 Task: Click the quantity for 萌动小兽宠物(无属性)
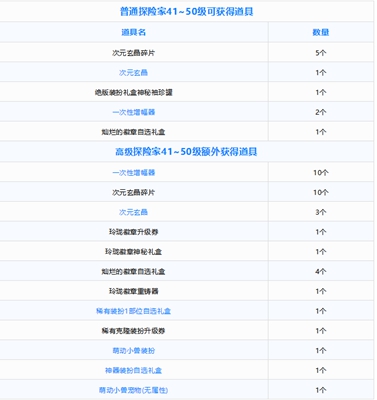[321, 390]
